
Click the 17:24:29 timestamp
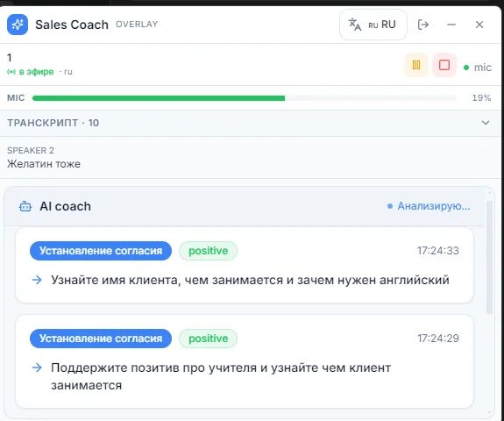tap(437, 339)
